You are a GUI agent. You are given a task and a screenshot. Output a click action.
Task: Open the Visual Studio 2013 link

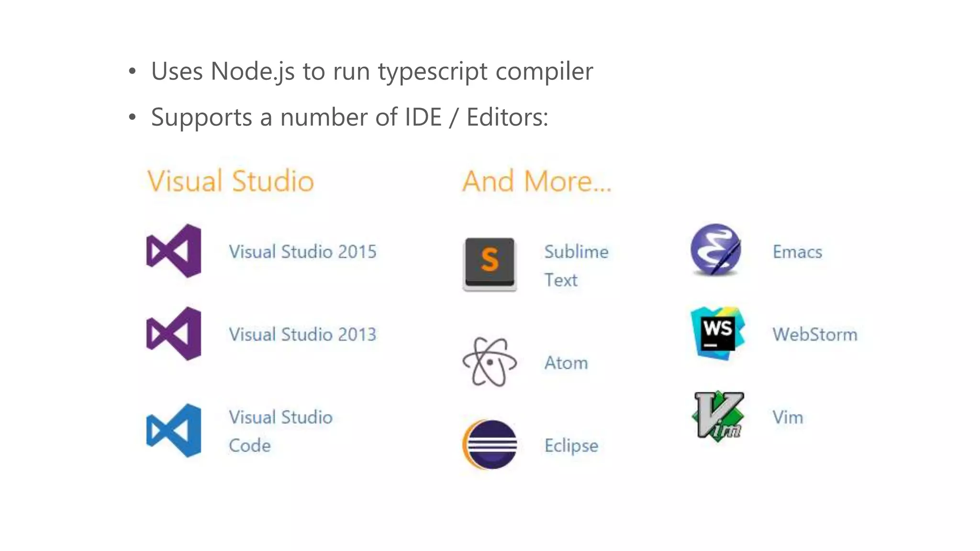[x=303, y=334]
